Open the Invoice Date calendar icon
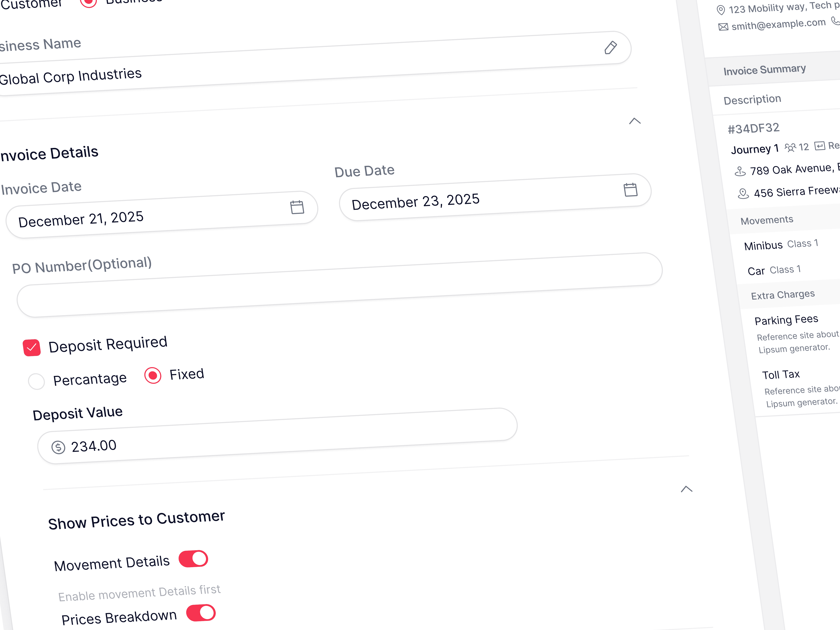Screen dimensions: 840x630 tap(297, 207)
